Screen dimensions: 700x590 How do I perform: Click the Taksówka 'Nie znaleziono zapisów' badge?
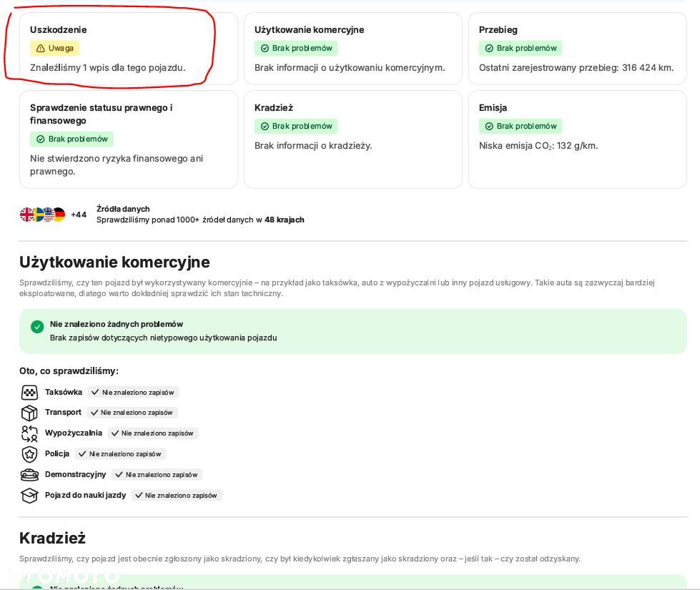(x=133, y=393)
